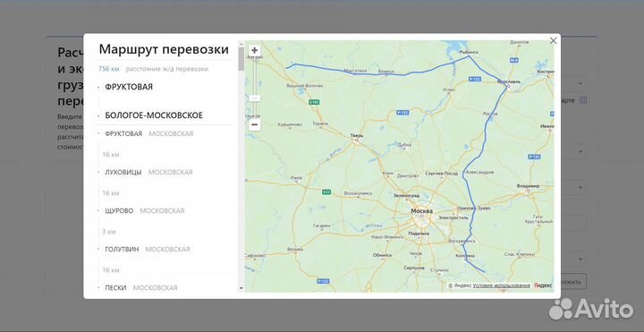Viewport: 644px width, 332px height.
Task: Click Серпухов label on map
Action: [x=414, y=268]
